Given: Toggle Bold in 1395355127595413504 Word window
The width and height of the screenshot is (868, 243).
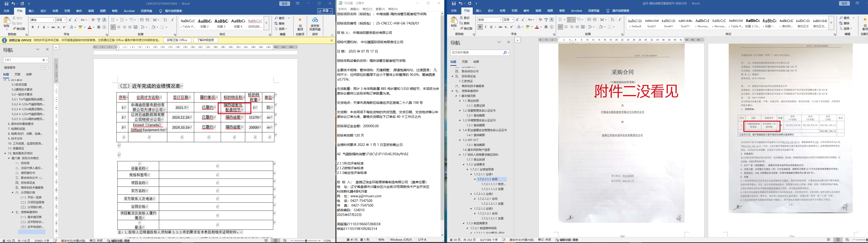Looking at the screenshot, I should 33,27.
